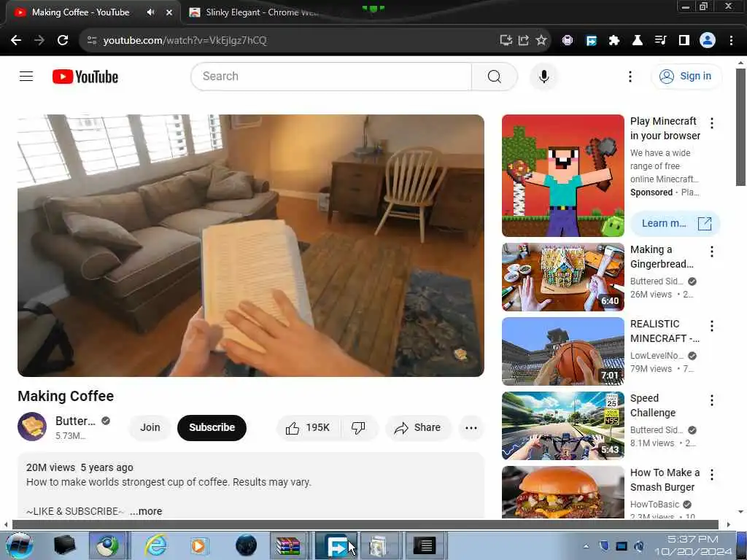Screen dimensions: 747x560
Task: Open Chrome three-dot main menu
Action: (731, 41)
